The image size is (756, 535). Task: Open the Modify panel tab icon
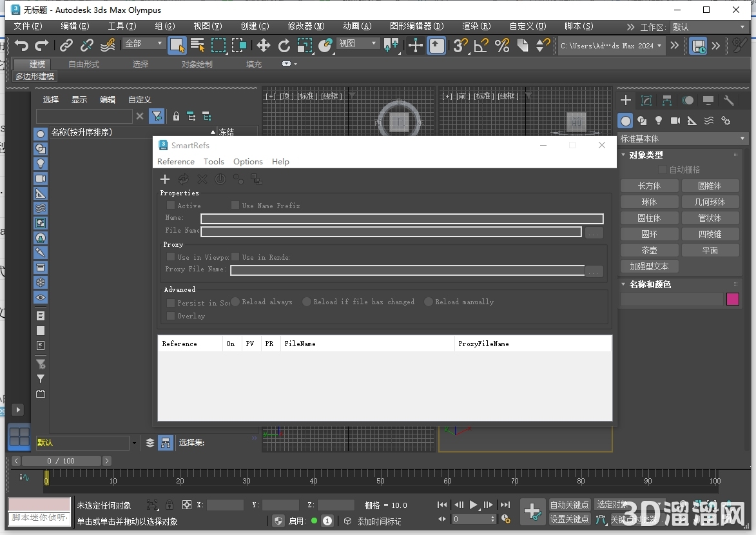[646, 100]
